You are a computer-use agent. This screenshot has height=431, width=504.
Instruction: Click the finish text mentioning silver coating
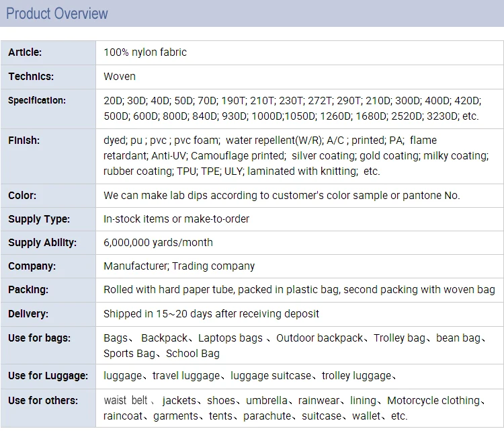click(x=296, y=156)
